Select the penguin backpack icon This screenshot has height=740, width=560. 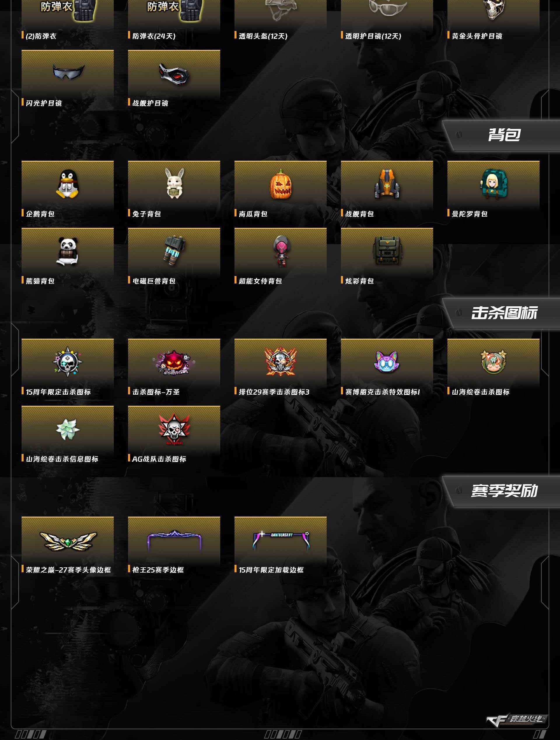point(67,184)
